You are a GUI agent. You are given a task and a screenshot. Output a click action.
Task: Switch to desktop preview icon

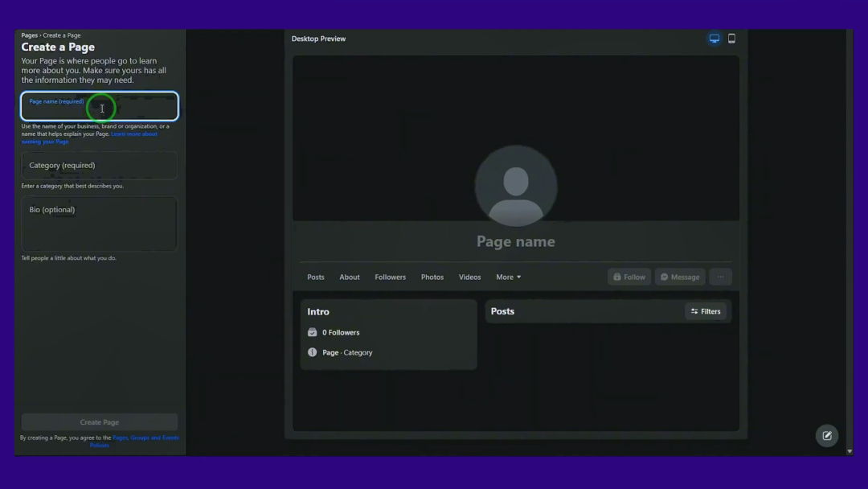714,39
